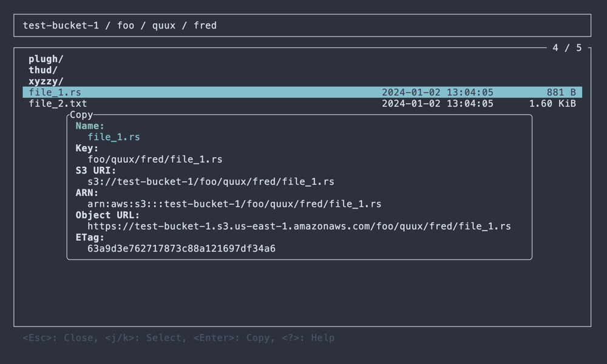Open the xyzzy/ folder
Viewport: 607px width, 364px height.
tap(46, 82)
